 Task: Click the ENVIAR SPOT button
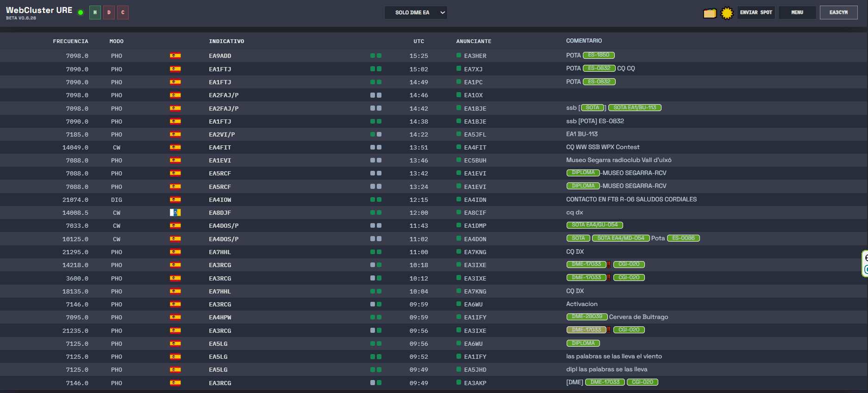(x=756, y=12)
